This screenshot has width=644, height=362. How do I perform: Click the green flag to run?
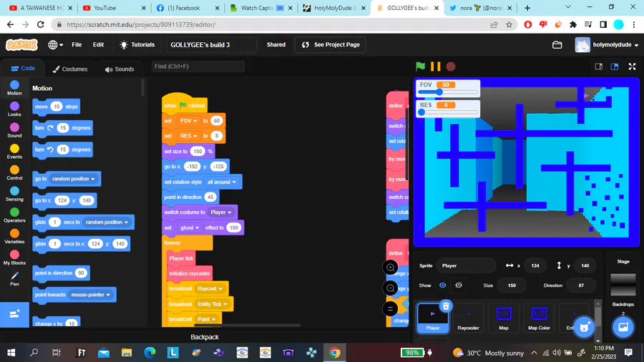tap(420, 66)
